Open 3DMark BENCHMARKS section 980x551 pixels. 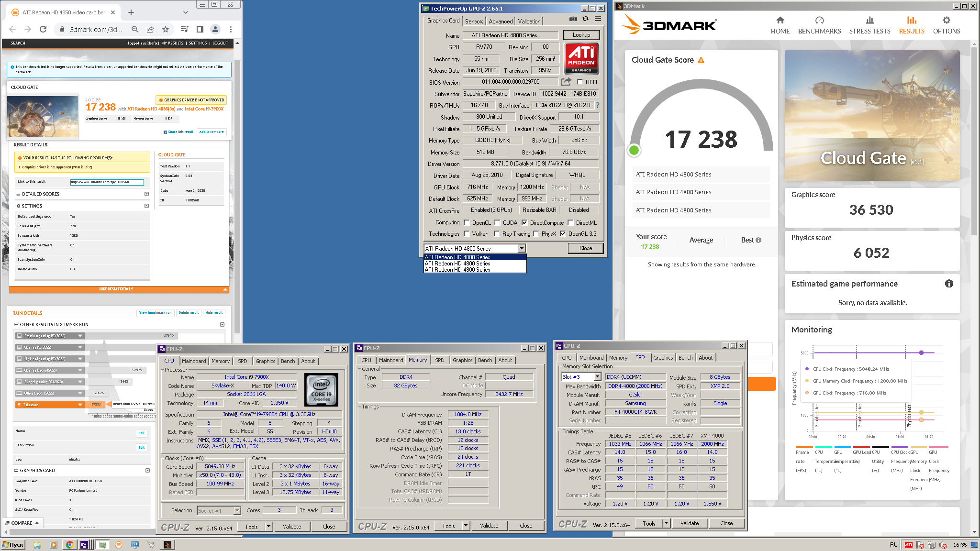819,25
